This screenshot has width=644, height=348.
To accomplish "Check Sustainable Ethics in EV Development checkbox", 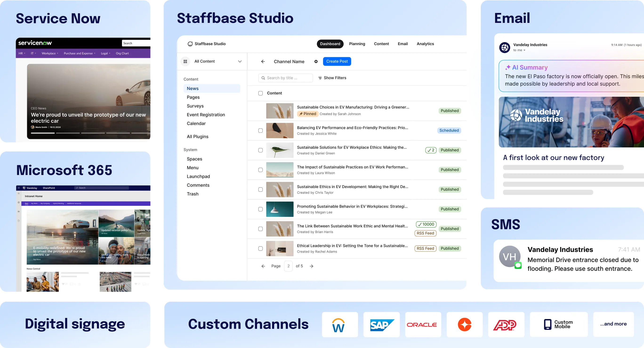I will 261,190.
